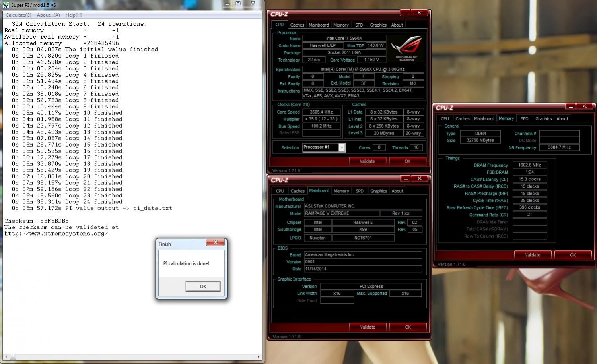Close the Memory CPU-Z window

coord(585,106)
